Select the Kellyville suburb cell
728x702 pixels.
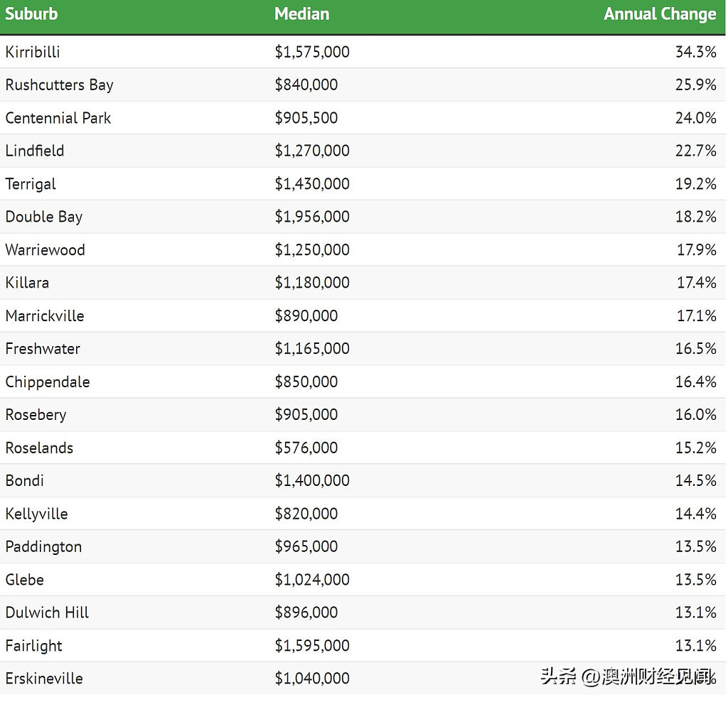click(x=36, y=514)
